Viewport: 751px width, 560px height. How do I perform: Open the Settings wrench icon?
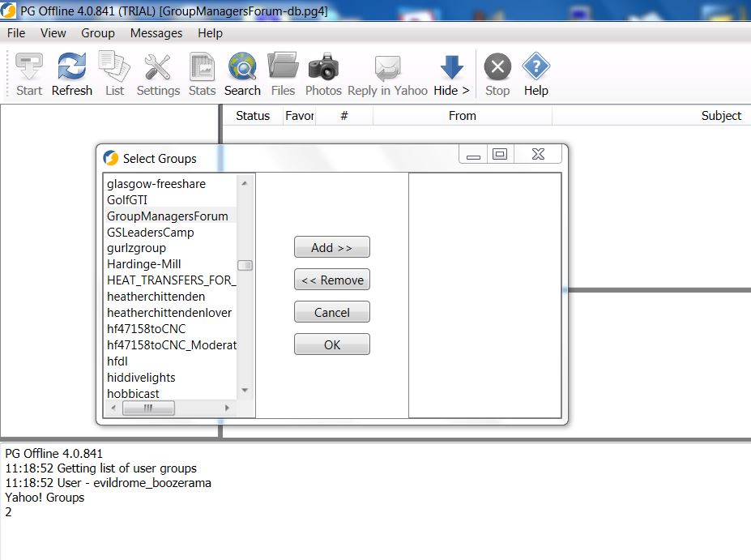[158, 66]
